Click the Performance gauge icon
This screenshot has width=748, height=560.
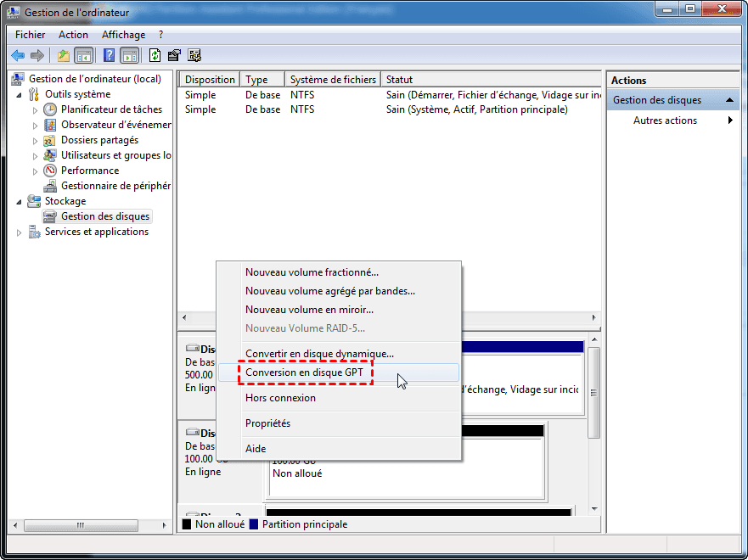49,171
